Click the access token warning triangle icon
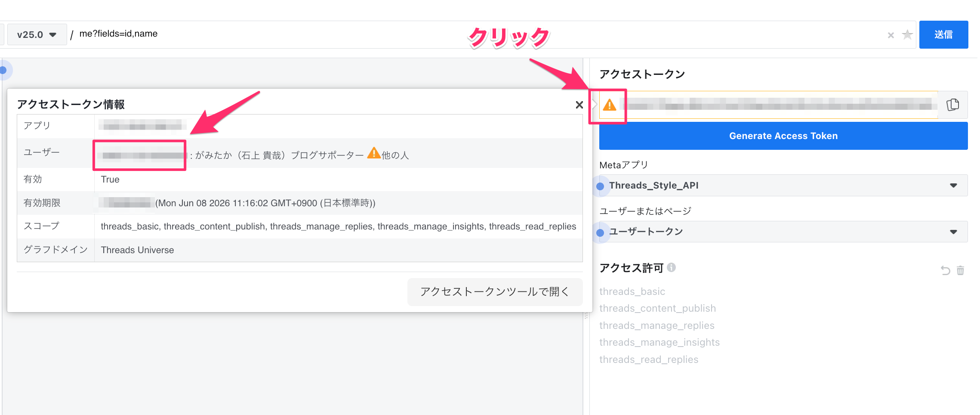Image resolution: width=980 pixels, height=415 pixels. click(609, 105)
